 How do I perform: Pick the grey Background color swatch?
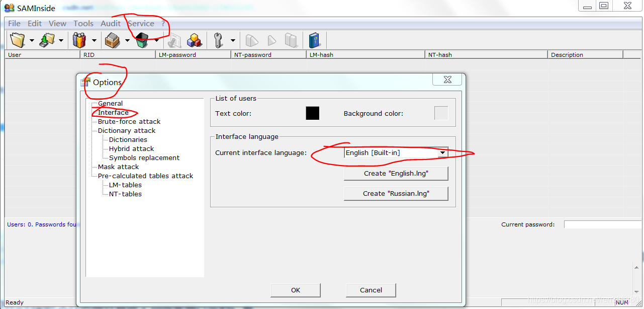pos(441,113)
